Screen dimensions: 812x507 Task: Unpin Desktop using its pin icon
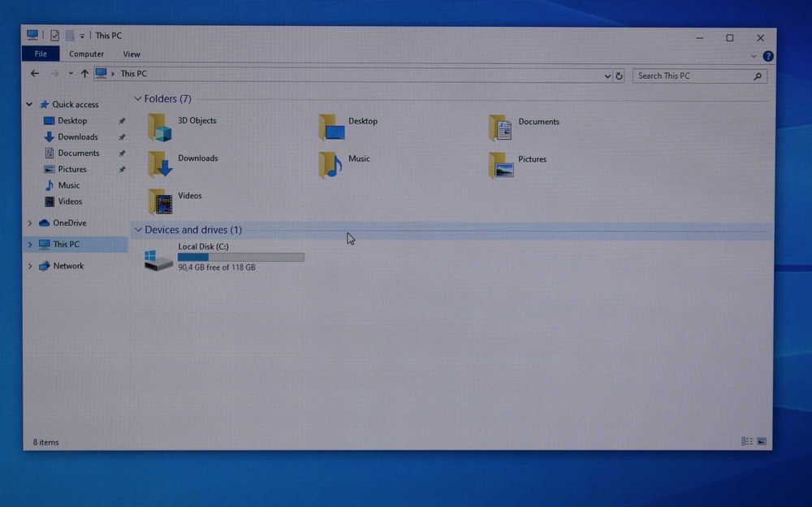[122, 121]
